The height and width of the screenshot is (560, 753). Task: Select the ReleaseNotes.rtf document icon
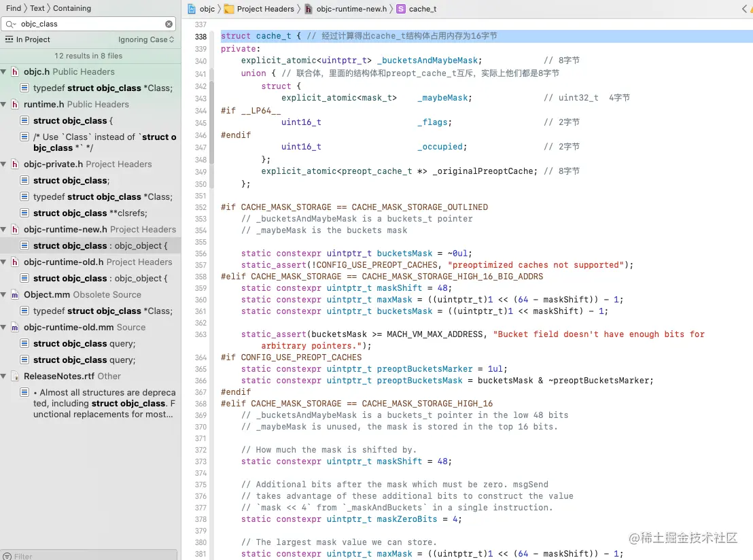pos(15,376)
